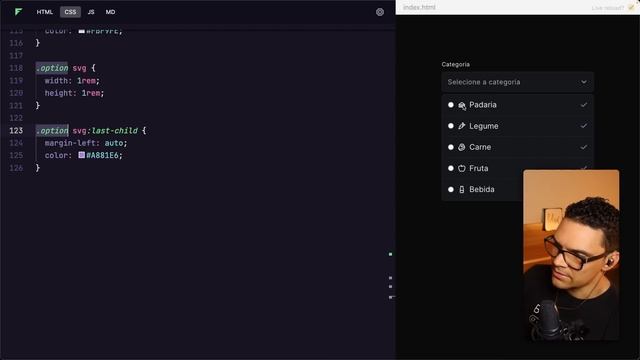The height and width of the screenshot is (360, 640).
Task: Click line number 123 in gutter
Action: tap(16, 131)
